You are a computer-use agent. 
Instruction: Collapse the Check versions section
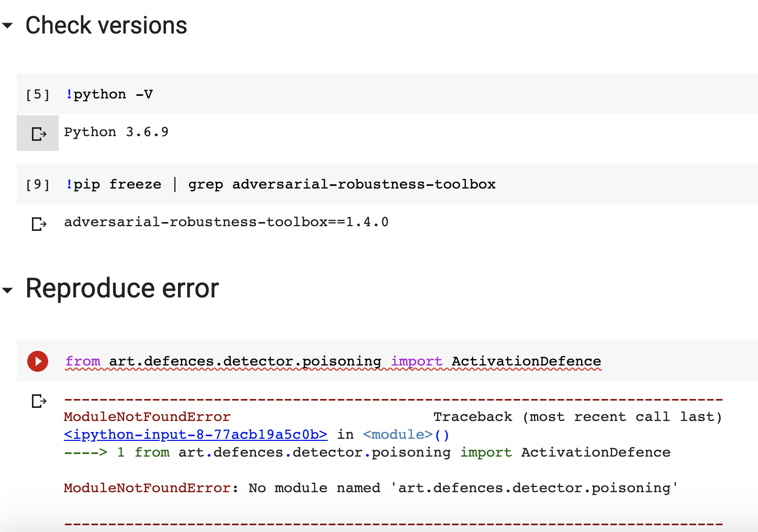click(7, 25)
